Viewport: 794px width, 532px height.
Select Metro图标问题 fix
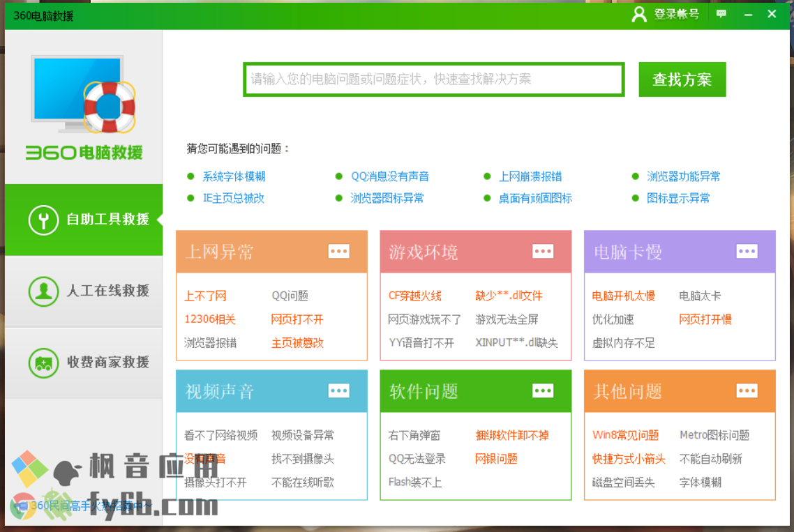click(x=714, y=435)
